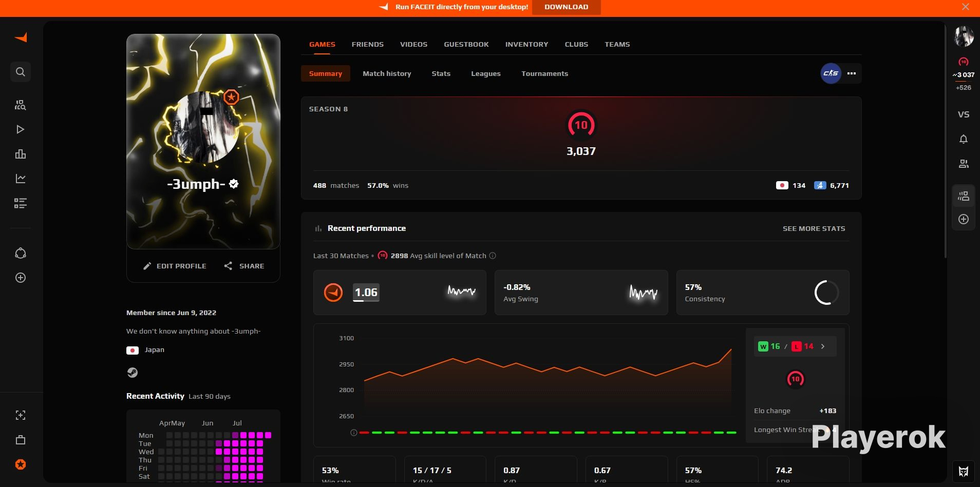Select the Summary sub-tab
This screenshot has width=980, height=487.
[x=326, y=73]
